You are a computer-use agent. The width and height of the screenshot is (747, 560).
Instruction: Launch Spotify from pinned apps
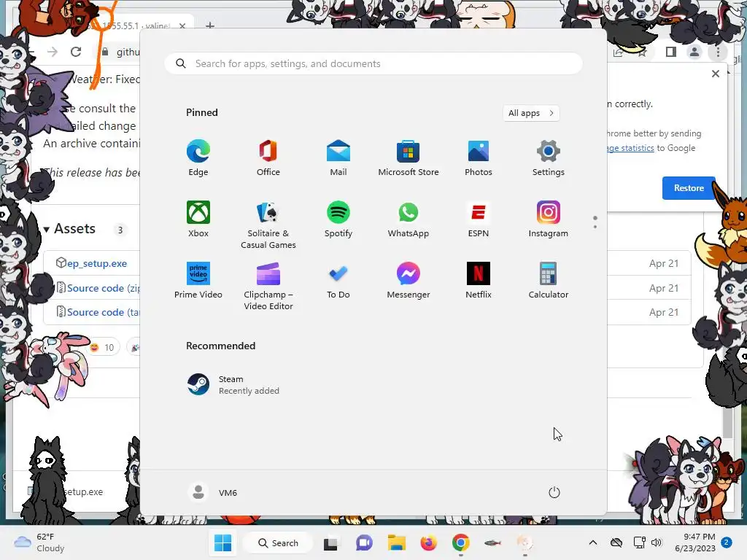(338, 219)
